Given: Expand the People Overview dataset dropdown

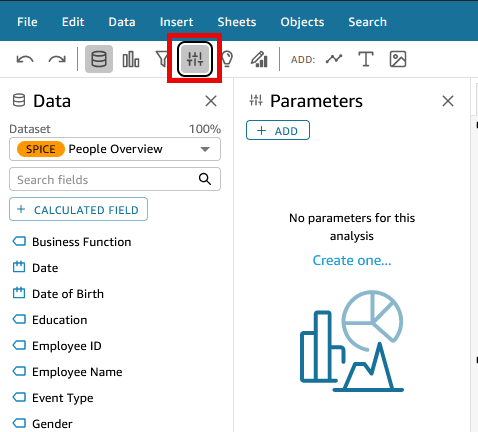Looking at the screenshot, I should [115, 149].
